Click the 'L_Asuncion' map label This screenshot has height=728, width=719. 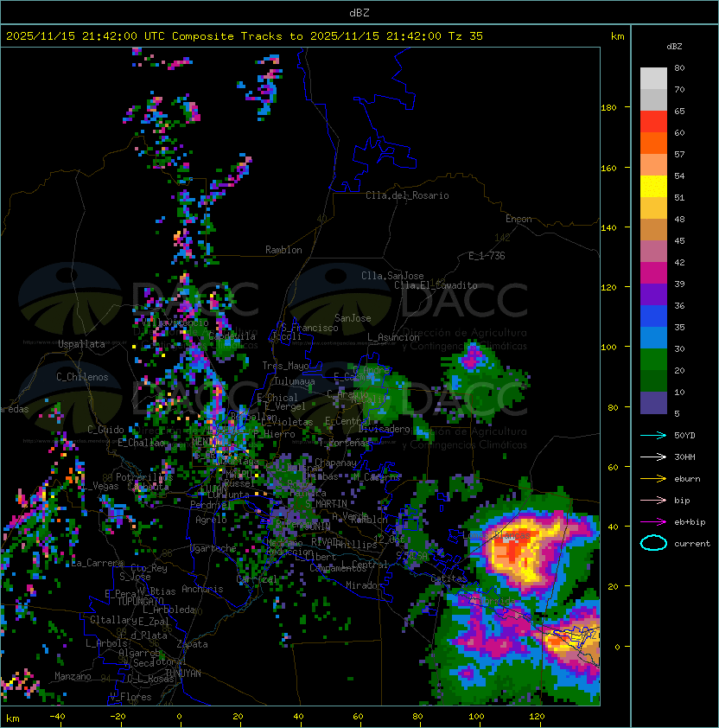click(393, 337)
